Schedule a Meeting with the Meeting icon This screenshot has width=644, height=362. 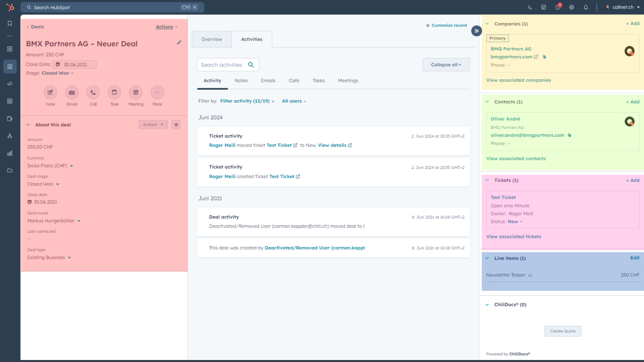(136, 93)
